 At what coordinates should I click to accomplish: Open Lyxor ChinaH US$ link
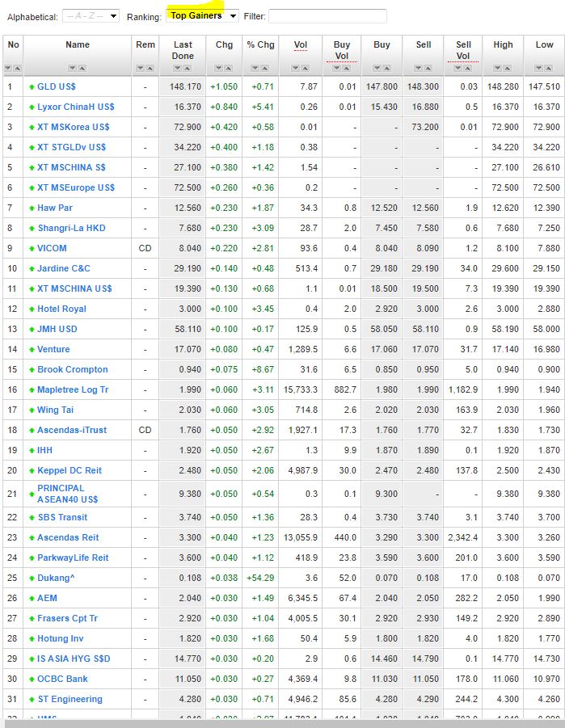[x=76, y=107]
